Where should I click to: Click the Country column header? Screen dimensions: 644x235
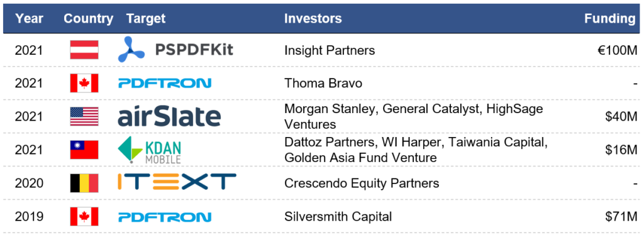point(88,18)
